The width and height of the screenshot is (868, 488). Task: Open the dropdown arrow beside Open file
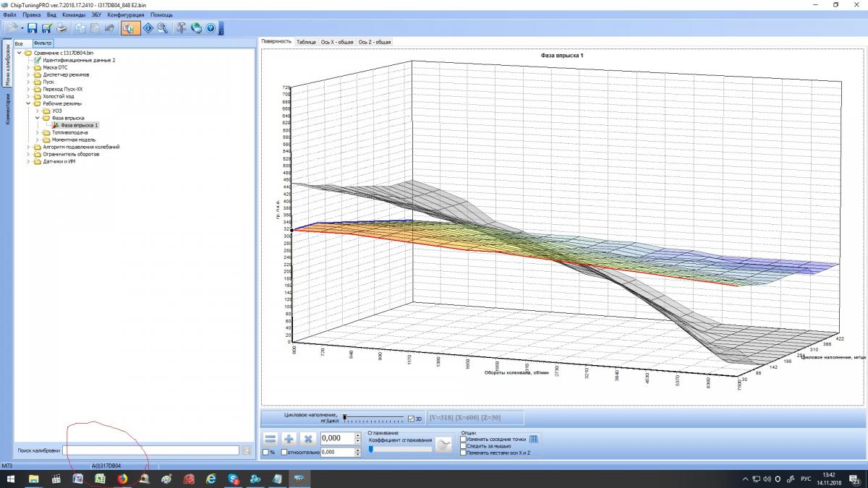[x=22, y=28]
